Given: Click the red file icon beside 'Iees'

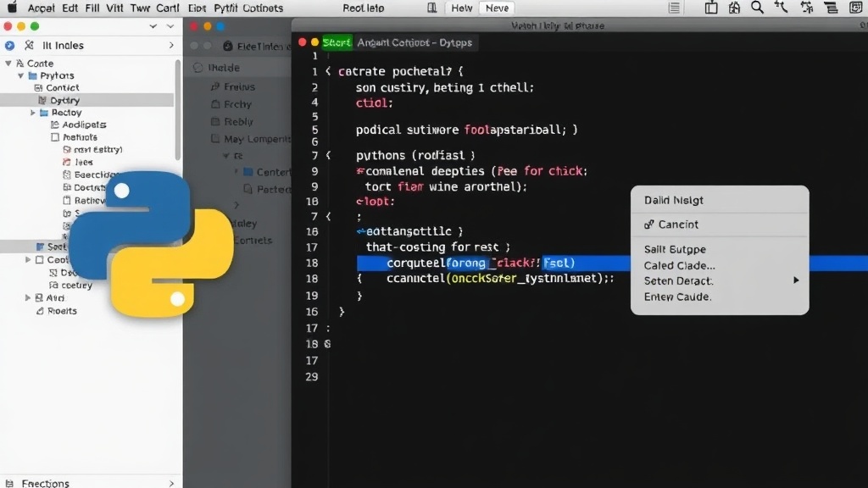Looking at the screenshot, I should click(x=66, y=162).
